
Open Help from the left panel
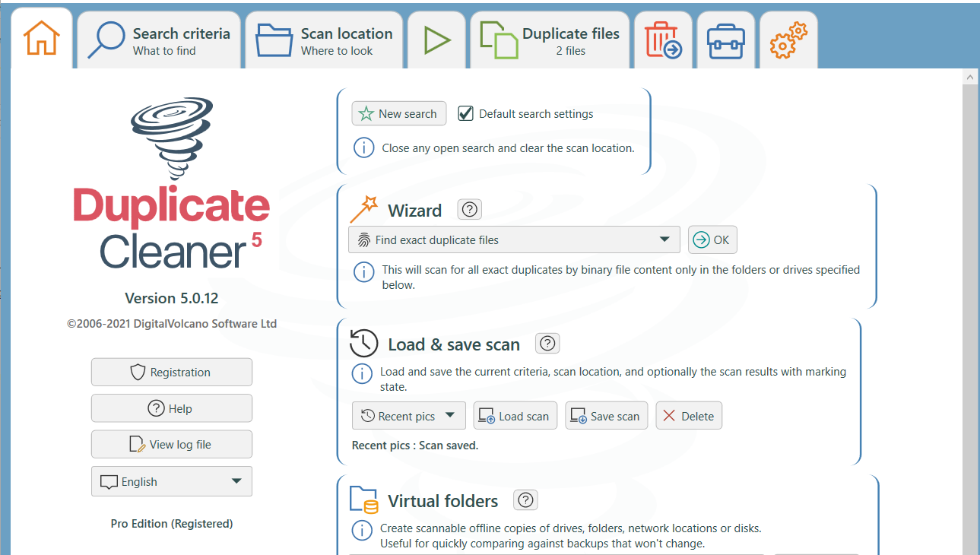click(x=172, y=408)
